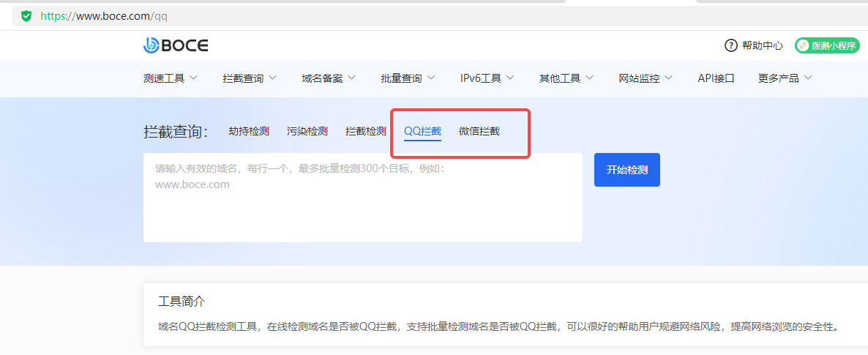
Task: Switch to the 污染检测 tab
Action: point(307,131)
